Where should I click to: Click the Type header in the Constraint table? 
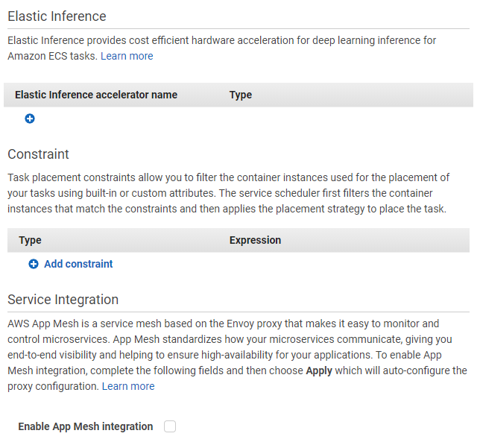pos(30,240)
